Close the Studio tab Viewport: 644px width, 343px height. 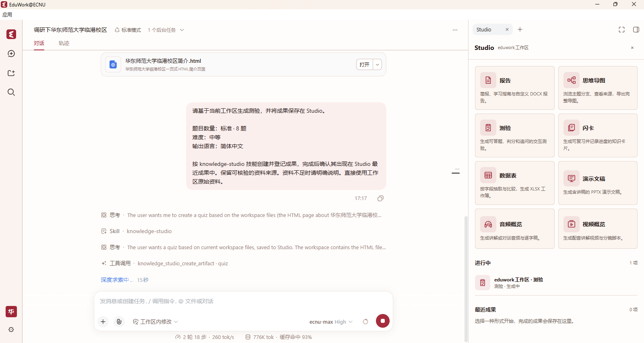[507, 29]
